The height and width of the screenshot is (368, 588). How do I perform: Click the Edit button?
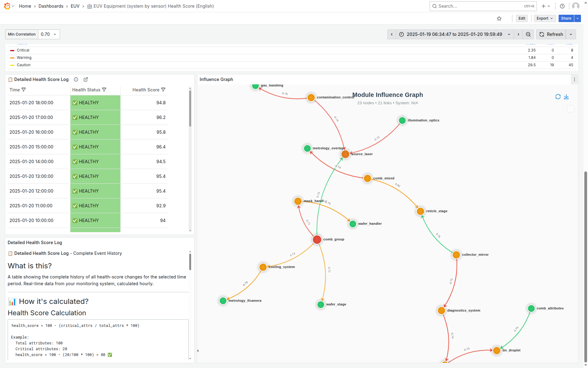(522, 18)
